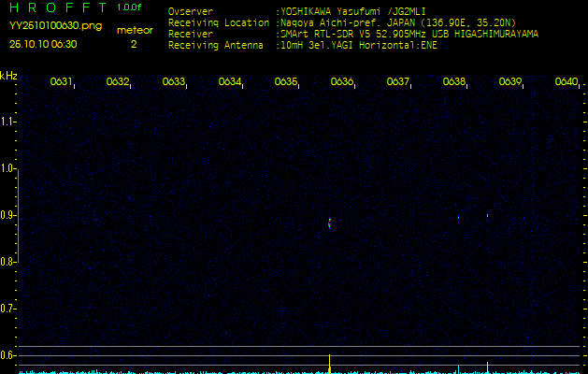Click the 1.0 kHz axis label
This screenshot has height=374, width=588.
pos(7,168)
